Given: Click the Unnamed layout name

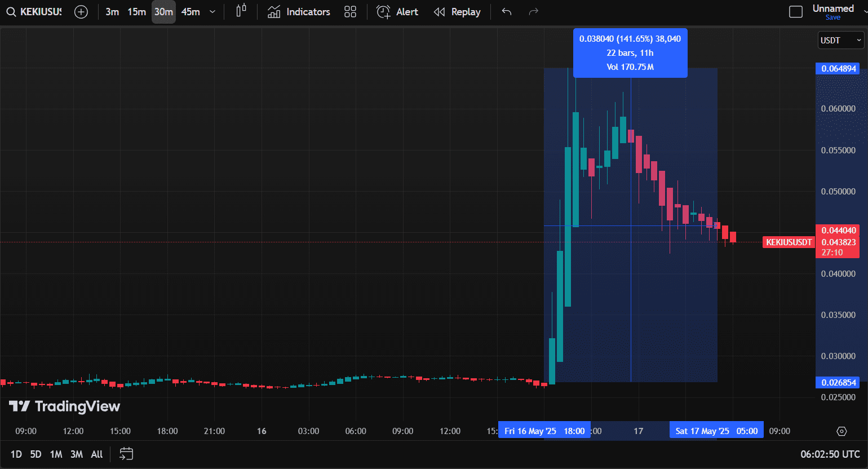Looking at the screenshot, I should (x=833, y=8).
